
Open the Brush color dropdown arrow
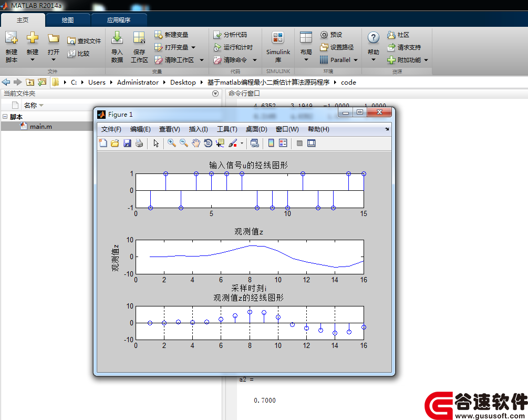(x=242, y=144)
